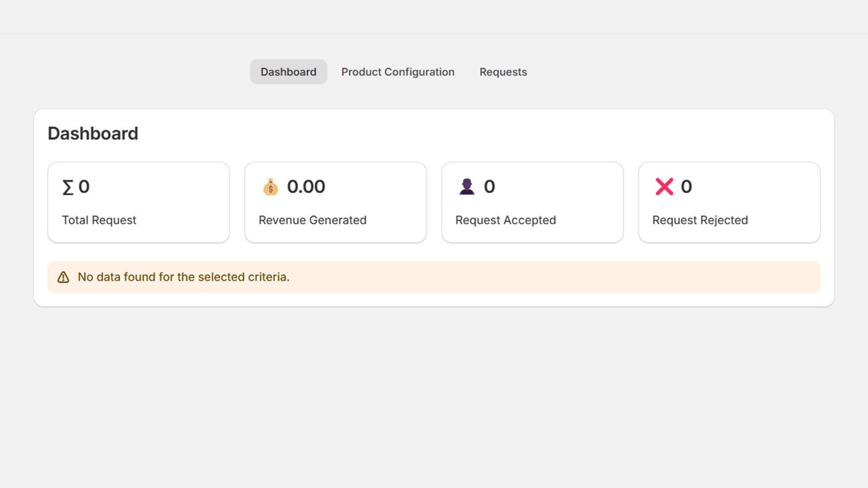The image size is (868, 488).
Task: Click the Request Accepted label text
Action: pyautogui.click(x=506, y=220)
